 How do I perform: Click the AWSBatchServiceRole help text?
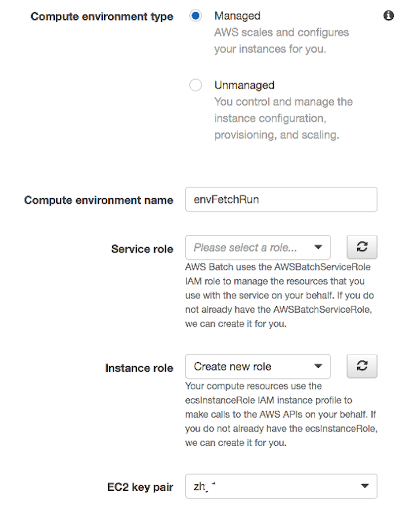[280, 296]
